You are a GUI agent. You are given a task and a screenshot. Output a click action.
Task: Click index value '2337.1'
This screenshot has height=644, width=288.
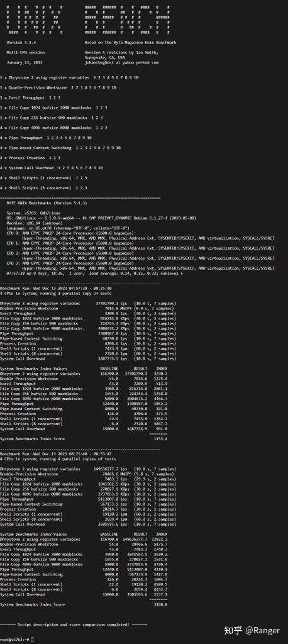(x=160, y=594)
